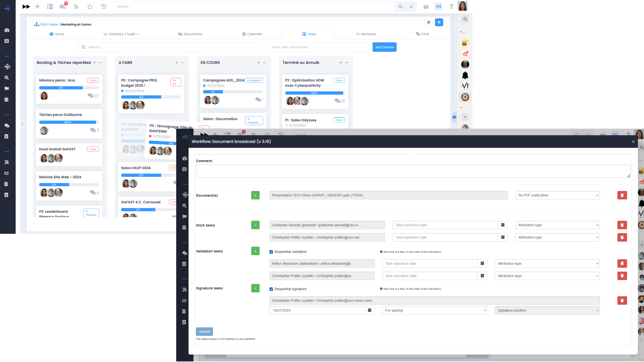644x362 pixels.
Task: Toggle the layout switch icon near fullscreen button
Action: [439, 22]
